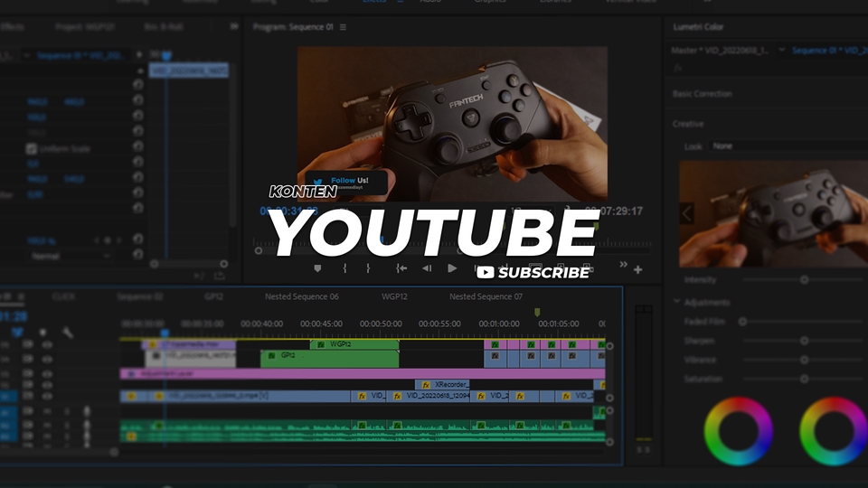Click the green marker on timeline ruler
Viewport: 868px width, 488px height.
pyautogui.click(x=537, y=313)
